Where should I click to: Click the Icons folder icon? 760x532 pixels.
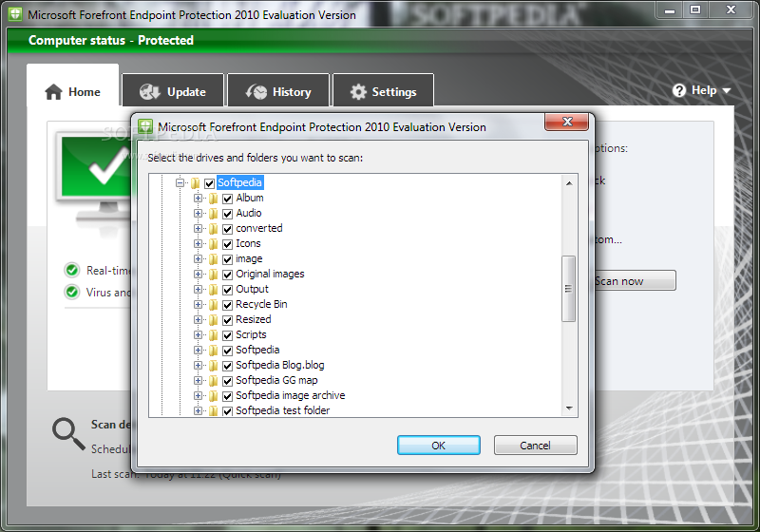(x=213, y=244)
